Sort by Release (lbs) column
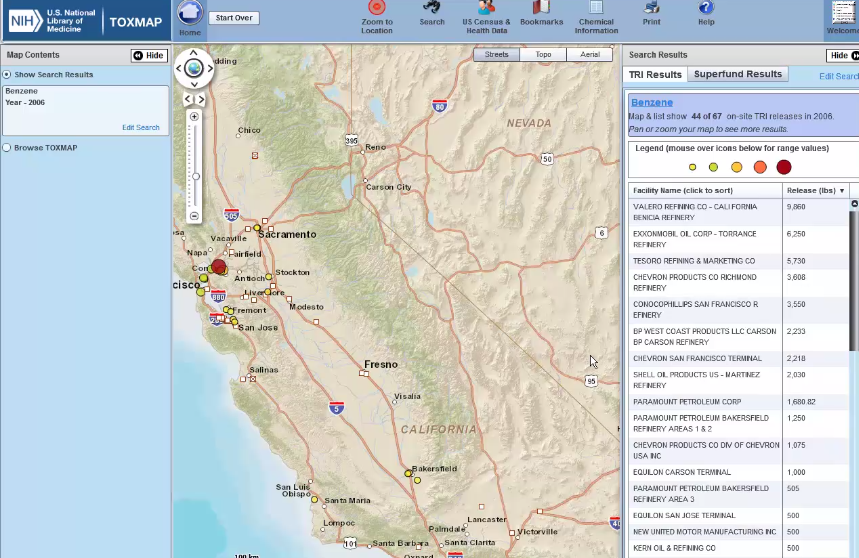 click(x=815, y=191)
